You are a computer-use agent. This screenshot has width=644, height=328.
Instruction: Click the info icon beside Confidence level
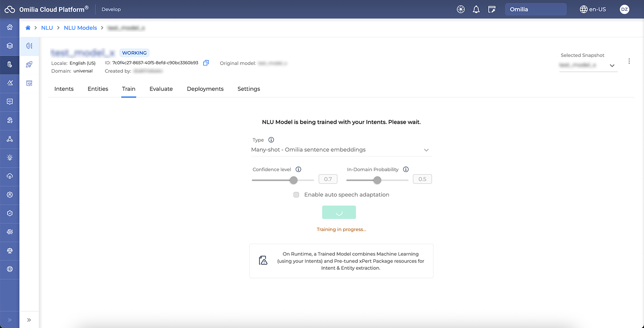click(298, 169)
